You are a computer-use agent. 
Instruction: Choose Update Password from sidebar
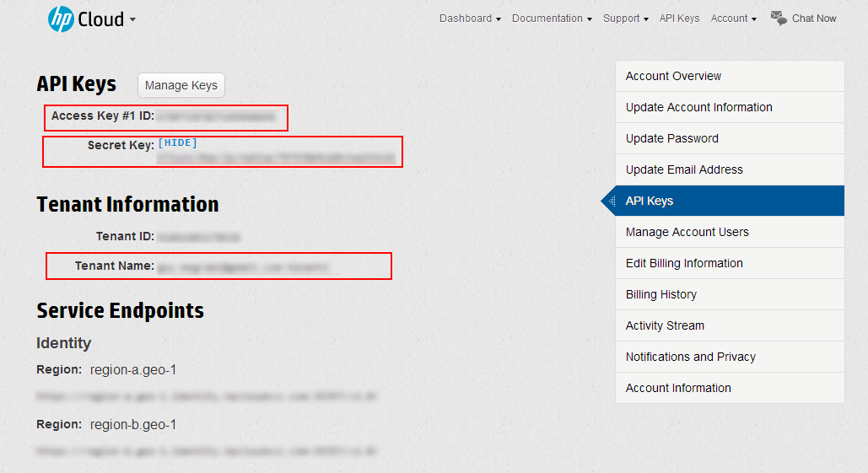[671, 138]
